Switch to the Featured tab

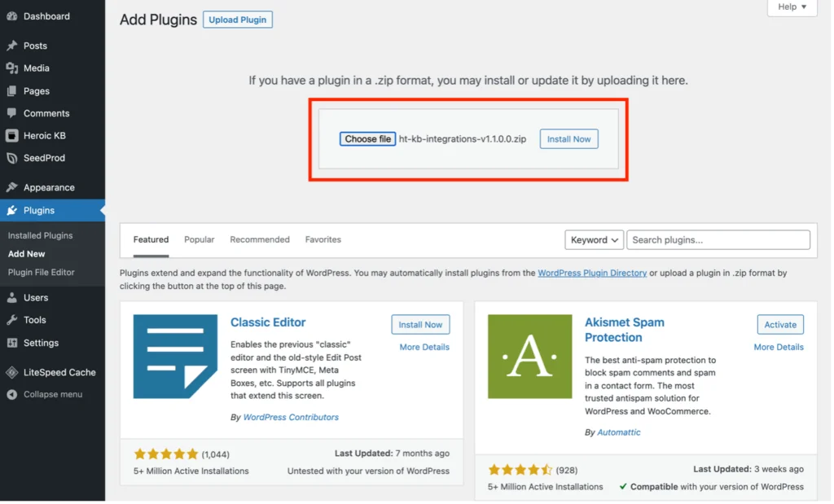click(x=151, y=239)
